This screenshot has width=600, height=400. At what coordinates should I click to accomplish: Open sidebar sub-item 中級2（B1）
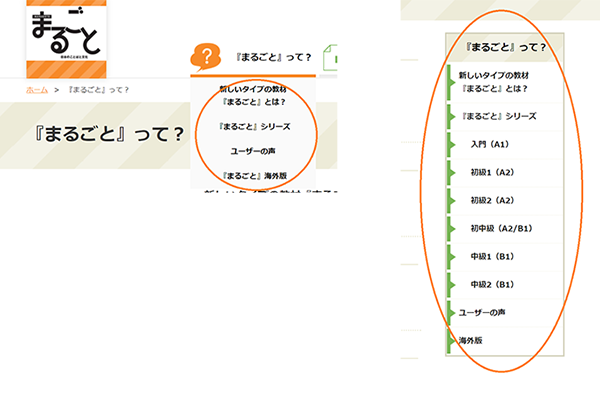(505, 284)
